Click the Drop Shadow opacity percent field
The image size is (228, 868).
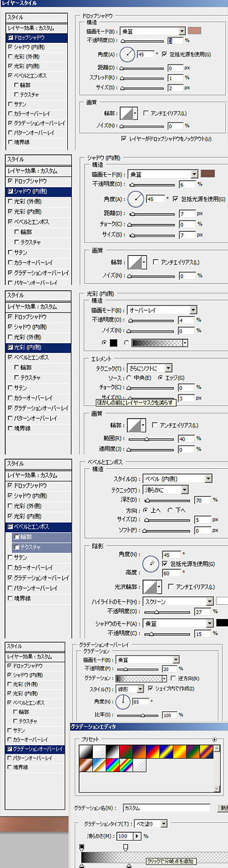[176, 41]
